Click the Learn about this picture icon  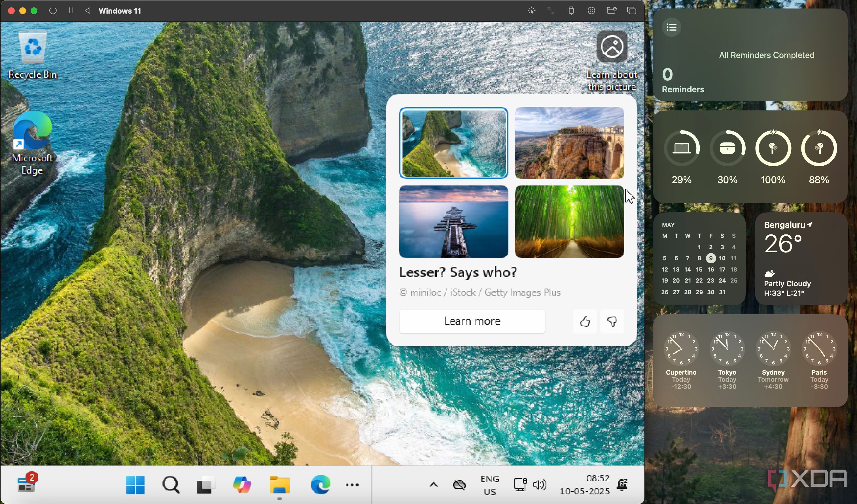(612, 47)
